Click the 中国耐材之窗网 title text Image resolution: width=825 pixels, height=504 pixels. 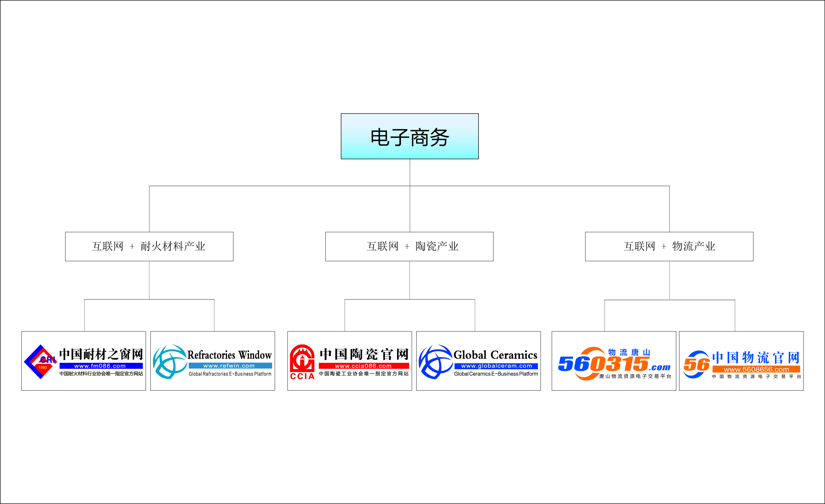(101, 354)
